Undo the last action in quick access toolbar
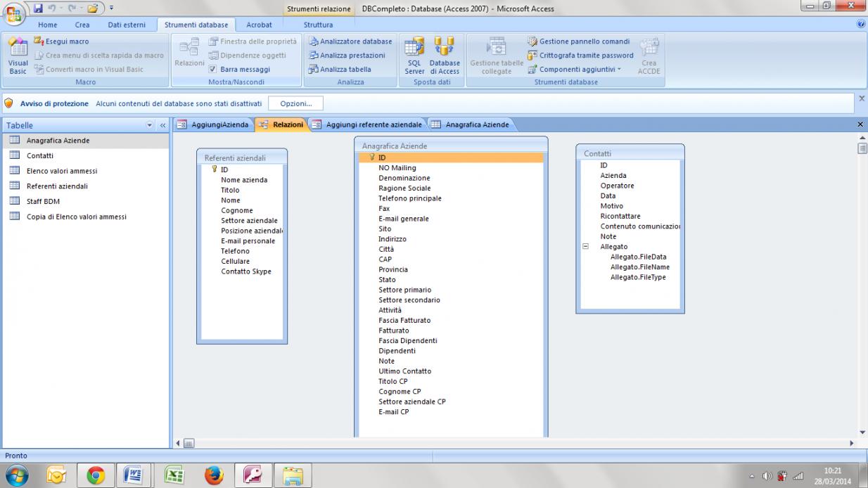Image resolution: width=868 pixels, height=488 pixels. pos(53,8)
